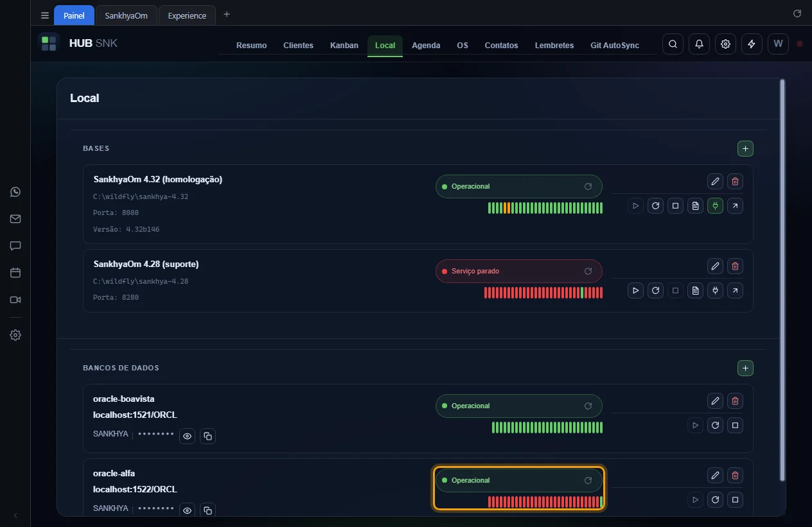This screenshot has width=812, height=527.
Task: Add a new base in the Bases section
Action: [745, 149]
